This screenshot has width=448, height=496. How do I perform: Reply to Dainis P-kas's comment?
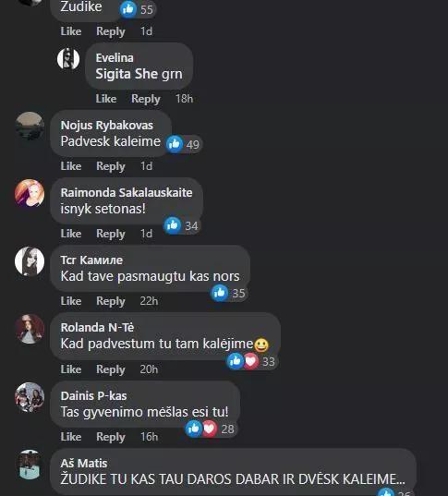coord(111,437)
